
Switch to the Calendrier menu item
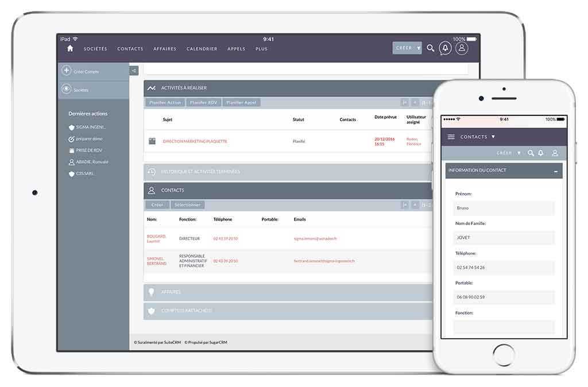[x=202, y=49]
